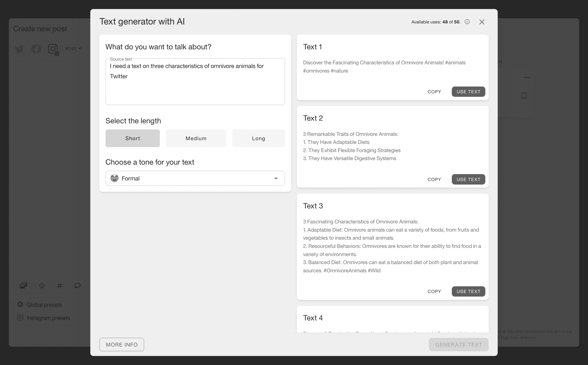Open the hashtag tool
Image resolution: width=588 pixels, height=365 pixels.
[x=60, y=286]
